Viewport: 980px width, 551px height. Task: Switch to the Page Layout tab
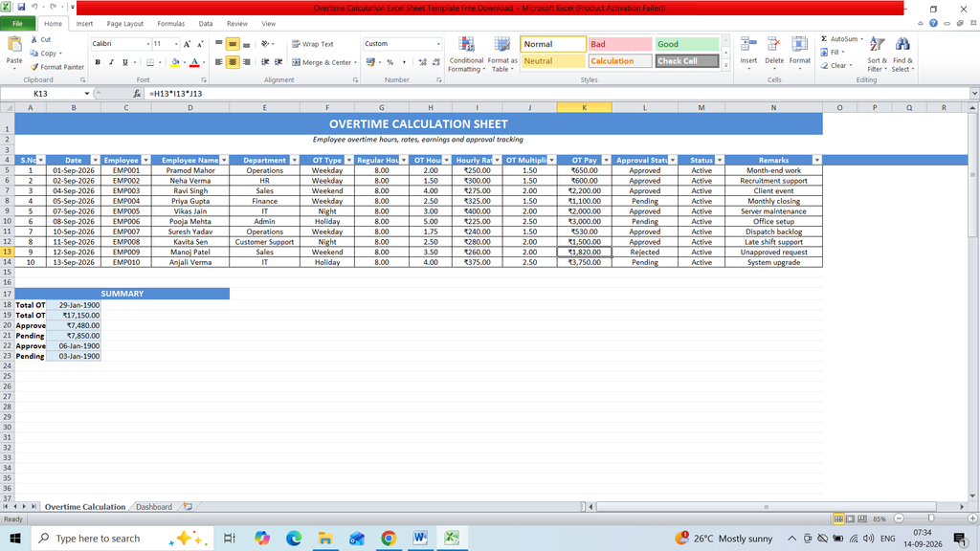point(124,24)
